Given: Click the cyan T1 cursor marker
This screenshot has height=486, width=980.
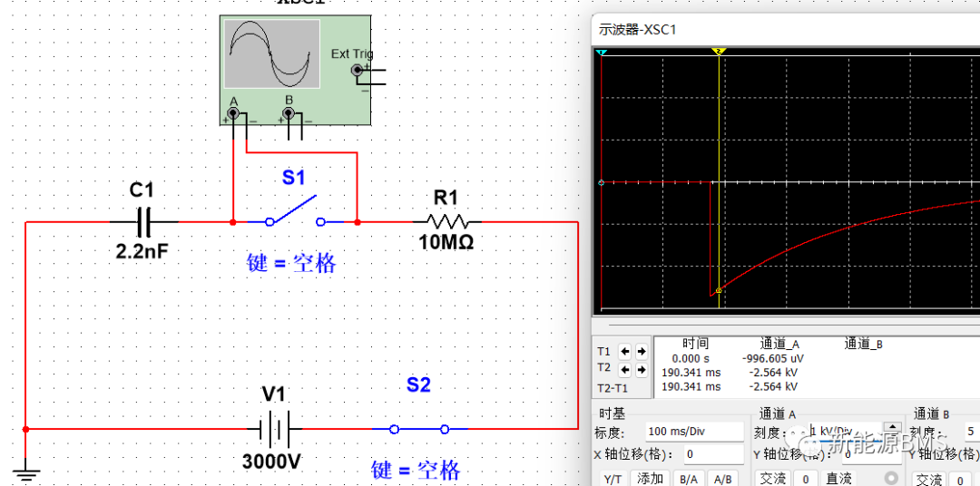Looking at the screenshot, I should tap(602, 53).
